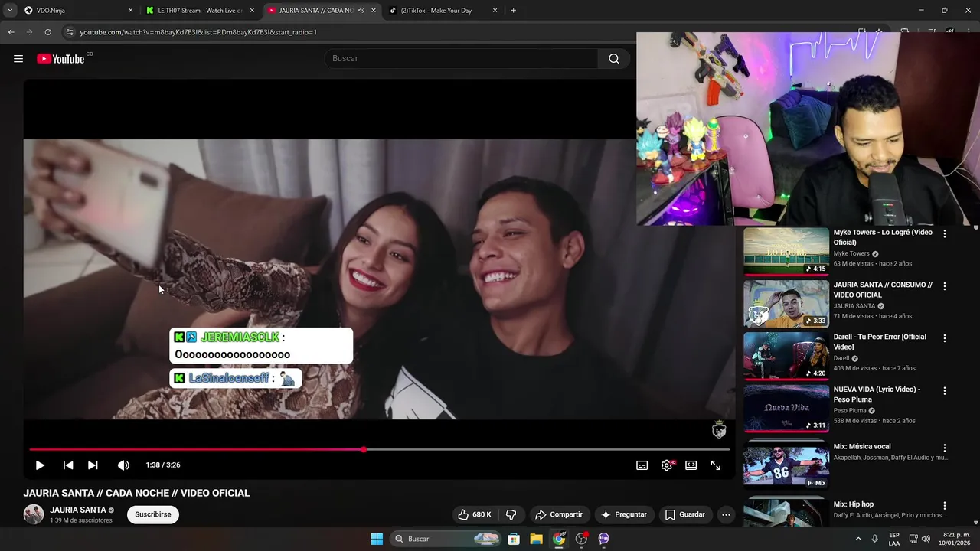
Task: Open the JAURIA SANTA channel name link
Action: (x=78, y=510)
